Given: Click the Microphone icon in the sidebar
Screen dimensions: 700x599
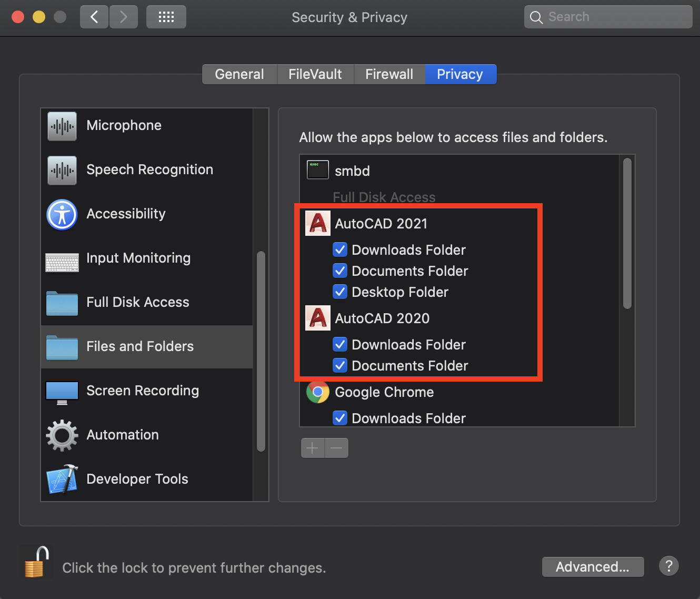Looking at the screenshot, I should point(62,126).
